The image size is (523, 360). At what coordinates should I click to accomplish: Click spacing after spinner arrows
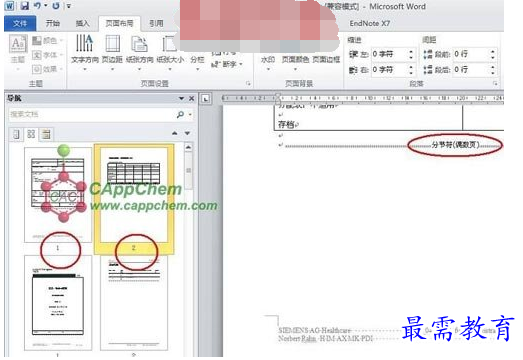point(493,69)
